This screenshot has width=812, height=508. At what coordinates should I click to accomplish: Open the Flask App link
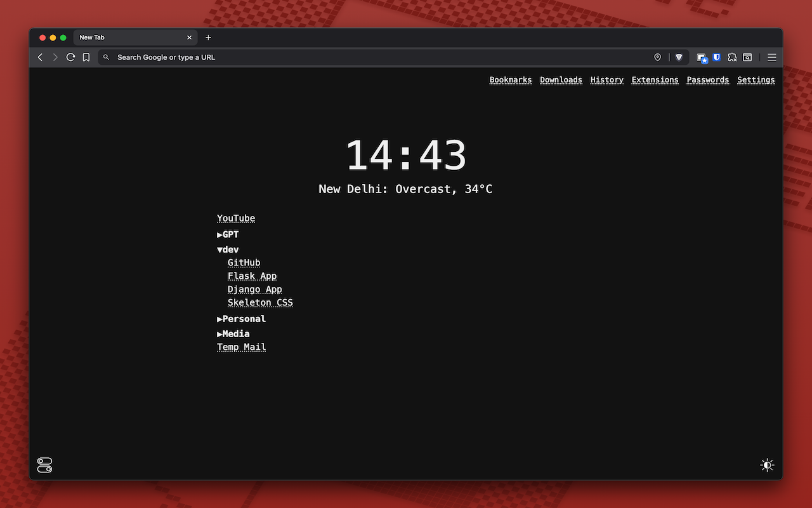(252, 276)
